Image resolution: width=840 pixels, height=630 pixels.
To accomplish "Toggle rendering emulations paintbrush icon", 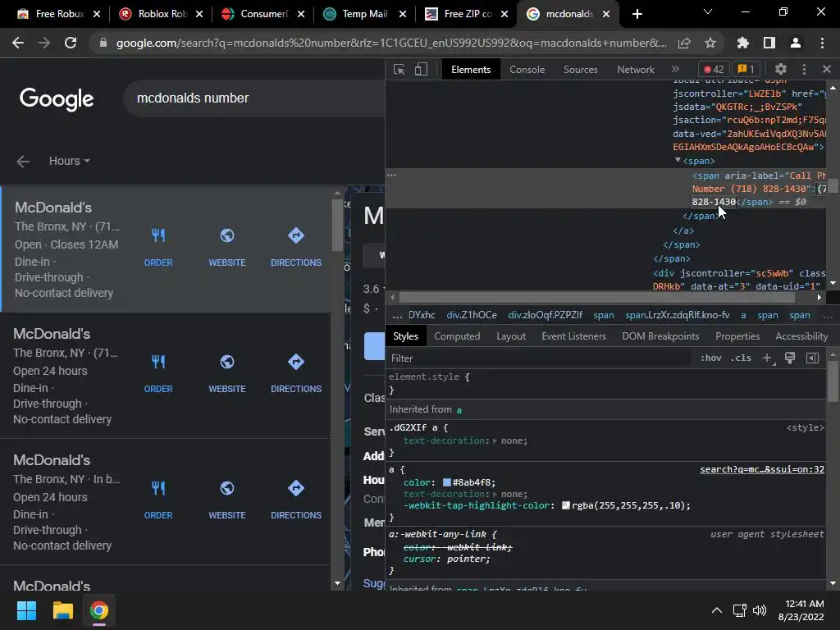I will click(790, 358).
